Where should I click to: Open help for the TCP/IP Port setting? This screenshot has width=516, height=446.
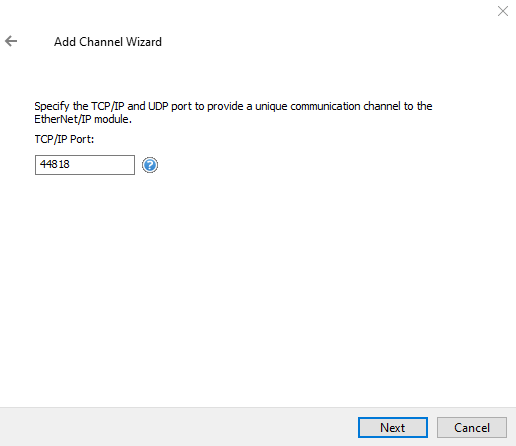150,165
